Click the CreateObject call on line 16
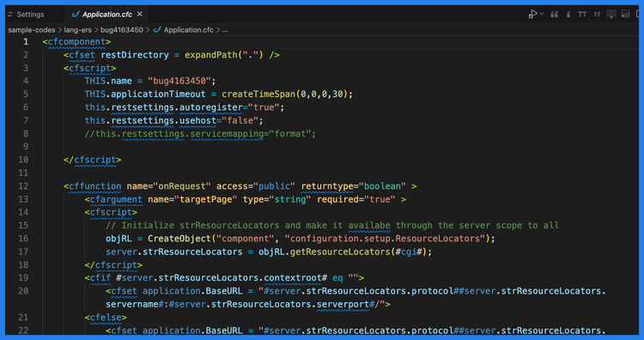 179,238
